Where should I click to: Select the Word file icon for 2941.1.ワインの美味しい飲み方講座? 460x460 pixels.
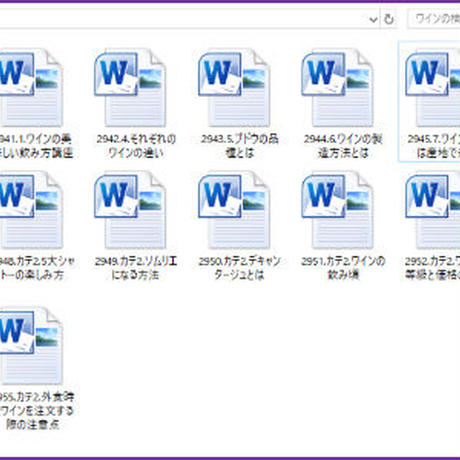(x=31, y=88)
